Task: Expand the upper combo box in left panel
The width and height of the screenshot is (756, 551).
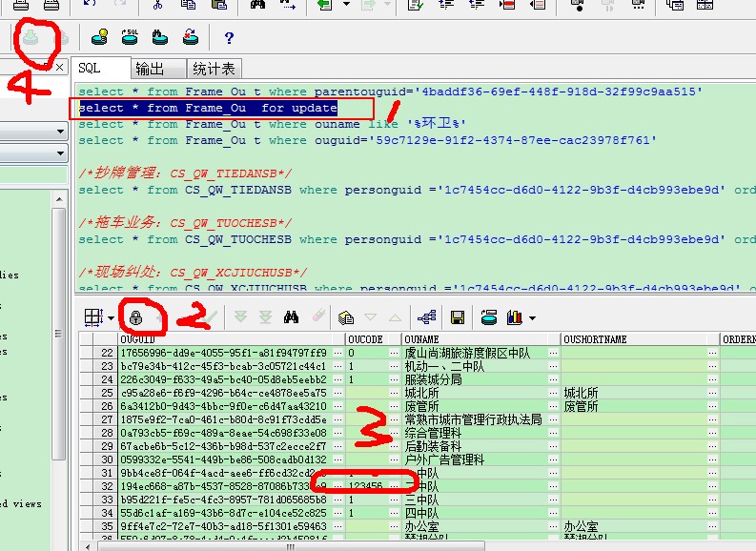Action: (x=59, y=131)
